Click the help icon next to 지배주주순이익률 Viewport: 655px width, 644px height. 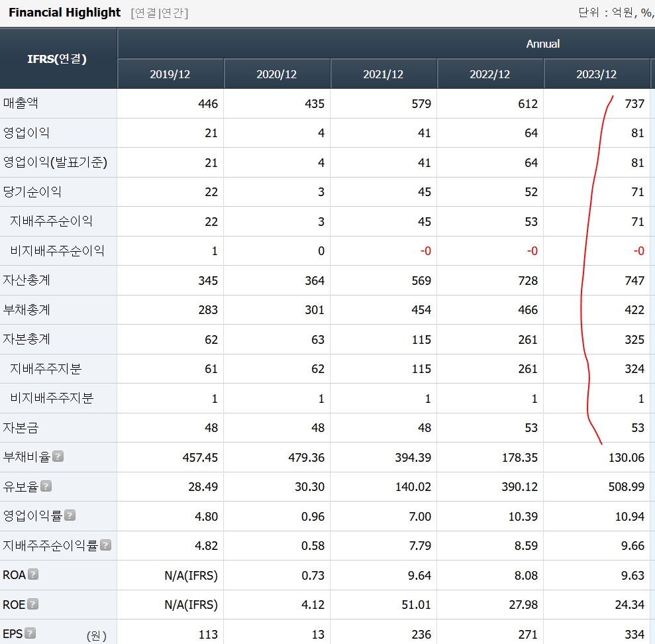coord(106,545)
